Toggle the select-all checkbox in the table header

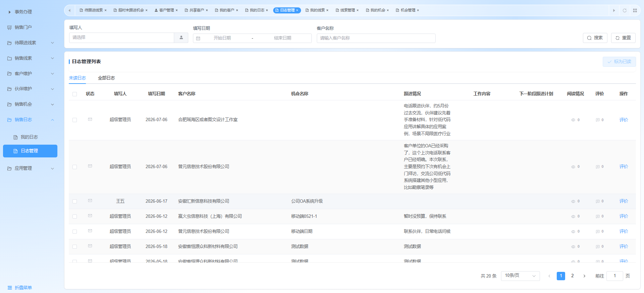75,94
